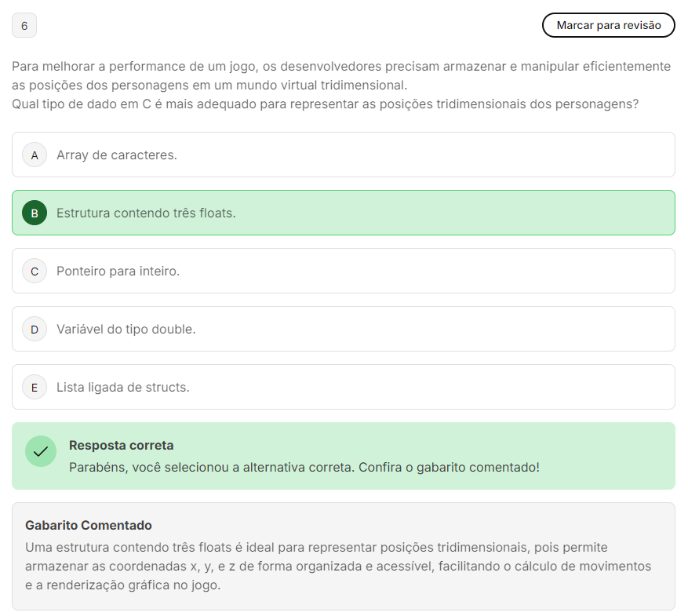Click the question line starting 'Qual tipo de dado'
Image resolution: width=688 pixels, height=616 pixels.
tap(325, 104)
